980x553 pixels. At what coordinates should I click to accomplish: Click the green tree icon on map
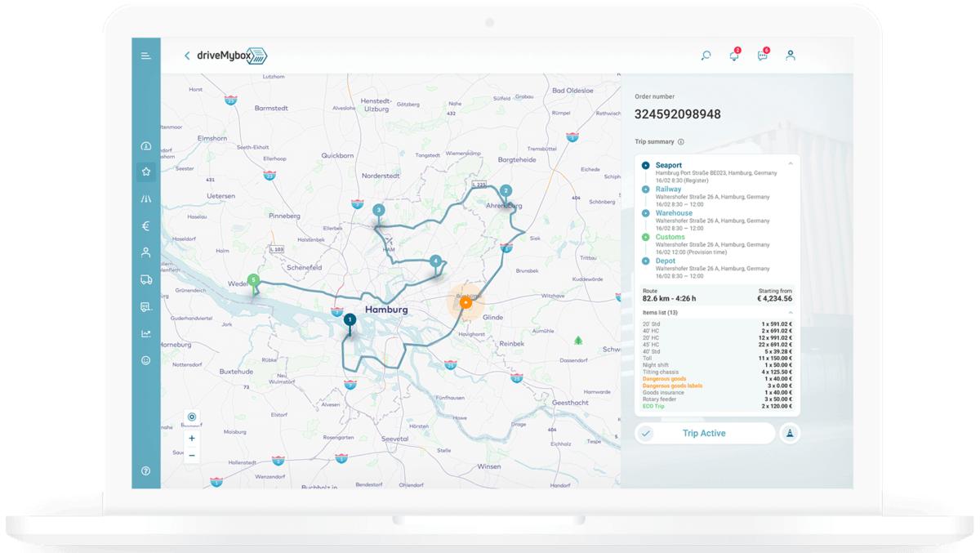(x=578, y=340)
